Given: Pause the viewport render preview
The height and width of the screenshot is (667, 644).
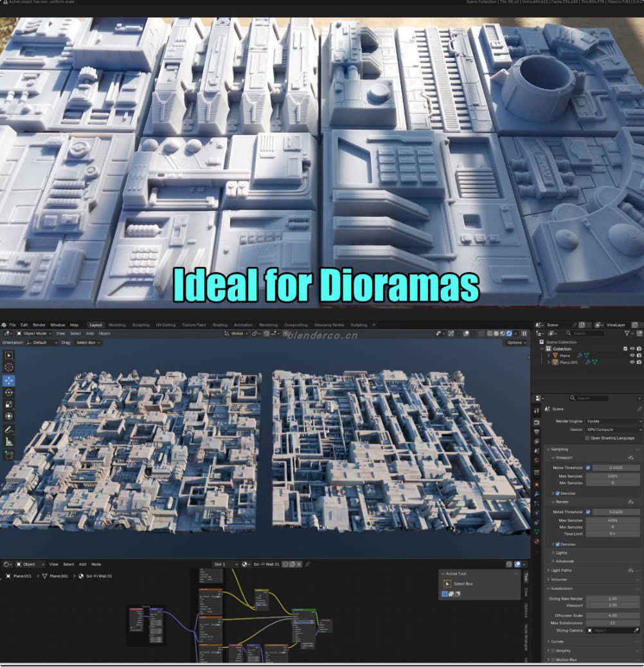Looking at the screenshot, I should pos(524,333).
